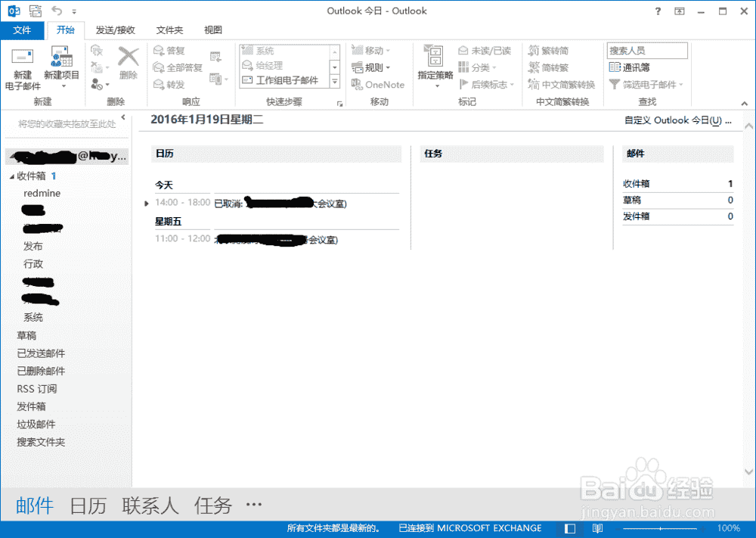The width and height of the screenshot is (756, 538).
Task: Open Inbox (收件箱) link in mail summary
Action: [x=636, y=184]
